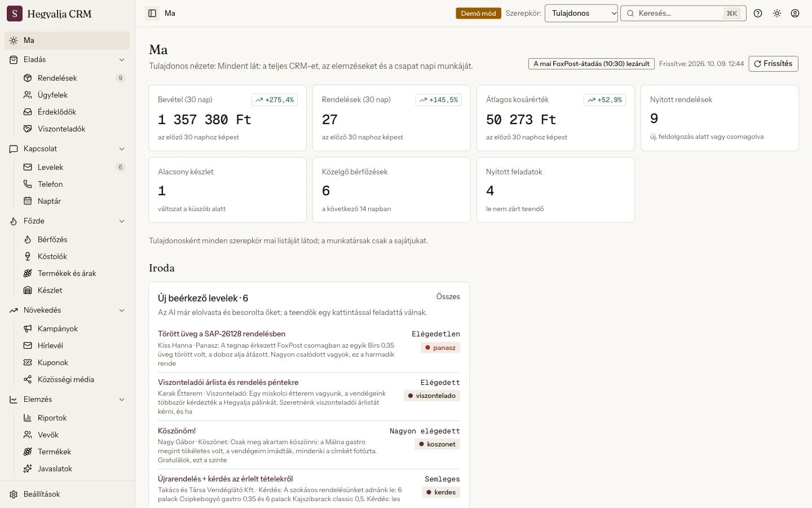Collapse the Főzde section chevron
The image size is (812, 508).
(x=122, y=221)
